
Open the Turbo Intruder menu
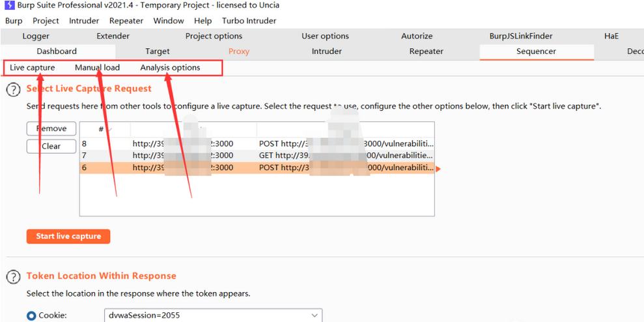click(249, 21)
